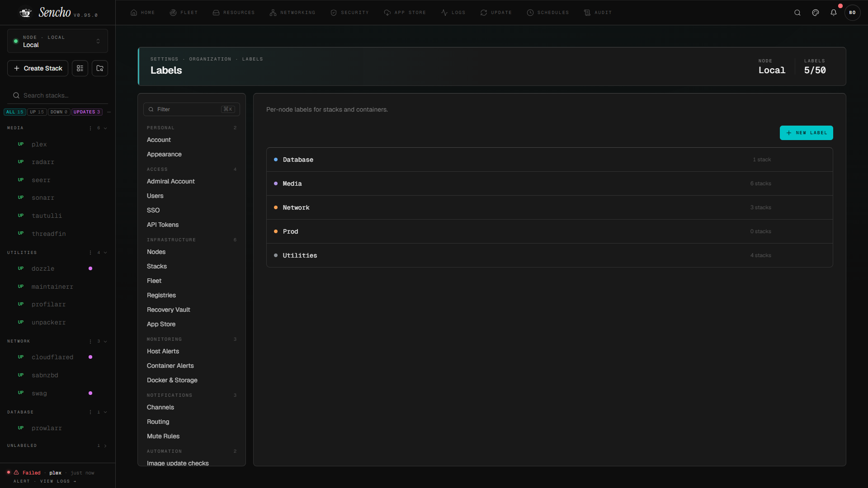Open API Tokens settings page

pos(163,225)
